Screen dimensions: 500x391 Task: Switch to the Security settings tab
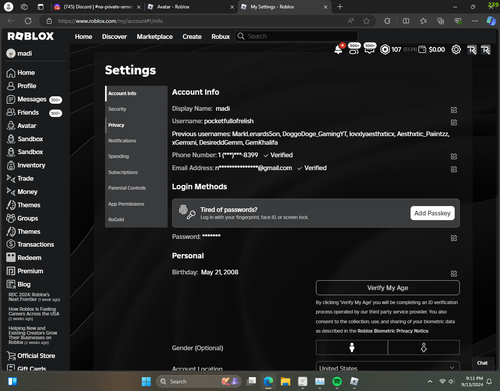tap(136, 109)
